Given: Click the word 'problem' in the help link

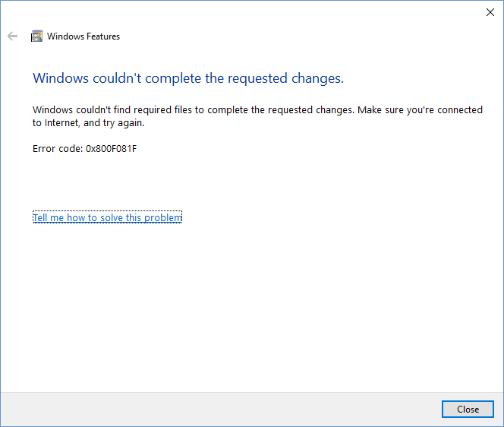Looking at the screenshot, I should click(x=163, y=218).
